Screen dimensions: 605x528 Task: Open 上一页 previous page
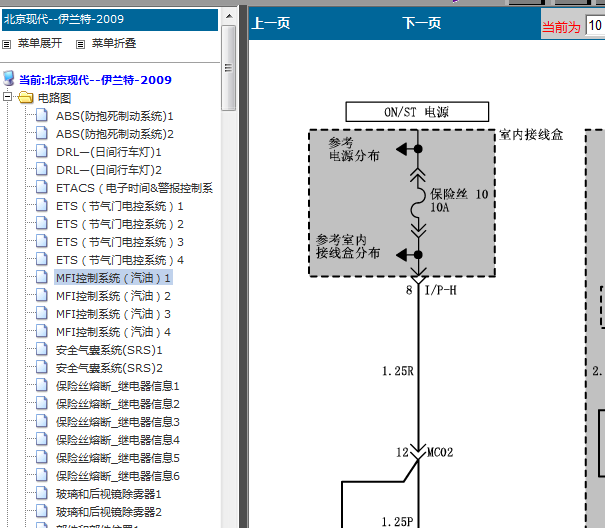click(x=270, y=23)
